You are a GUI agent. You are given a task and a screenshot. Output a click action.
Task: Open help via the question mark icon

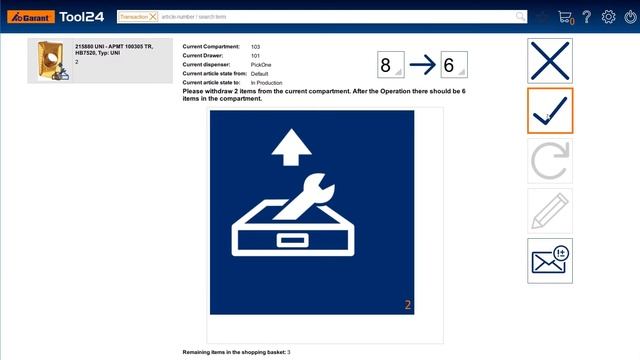(587, 17)
